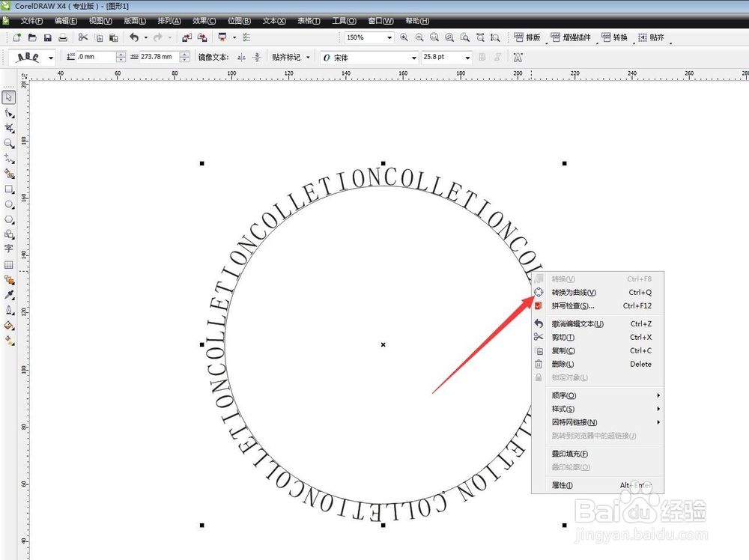The width and height of the screenshot is (749, 560).
Task: Select the Rectangle tool in the toolbox
Action: (x=8, y=189)
